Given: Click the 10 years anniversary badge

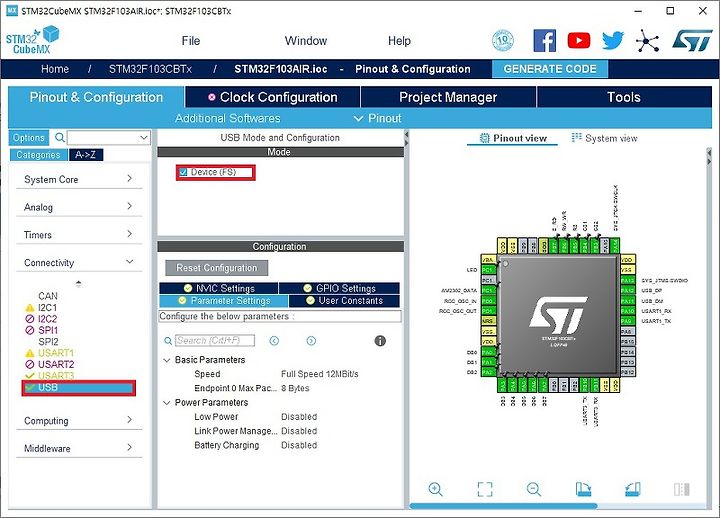Looking at the screenshot, I should click(502, 40).
